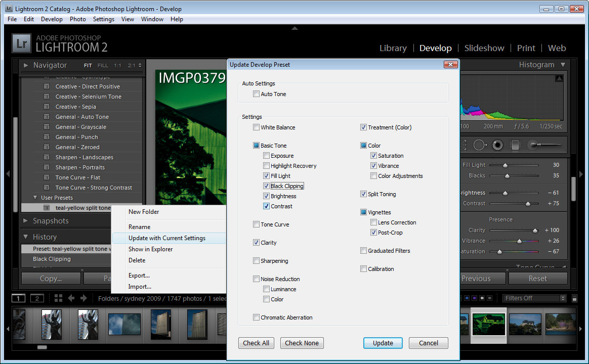Click the Creative - Selenium Tone preset icon
Screen dimensions: 589x364
point(47,97)
